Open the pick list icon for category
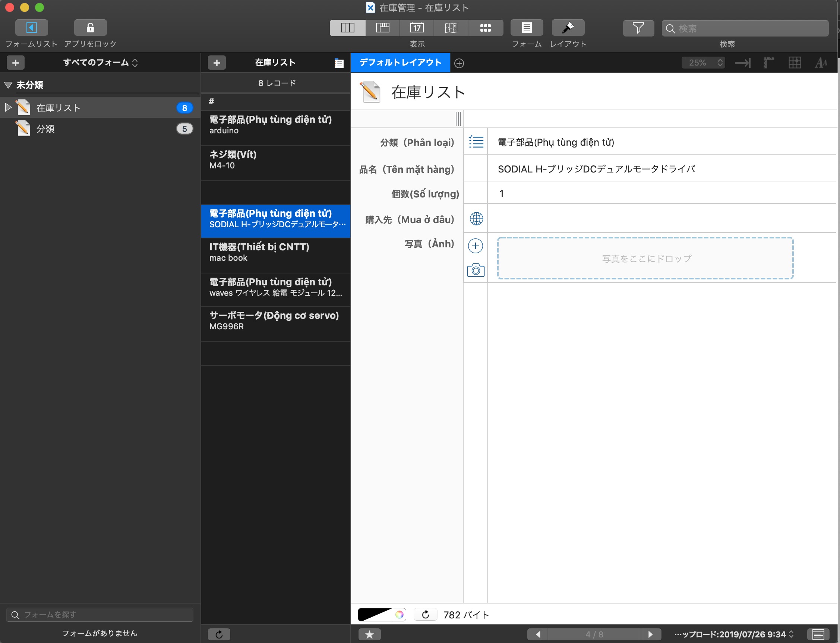Screen dimensions: 840x643 tap(476, 142)
